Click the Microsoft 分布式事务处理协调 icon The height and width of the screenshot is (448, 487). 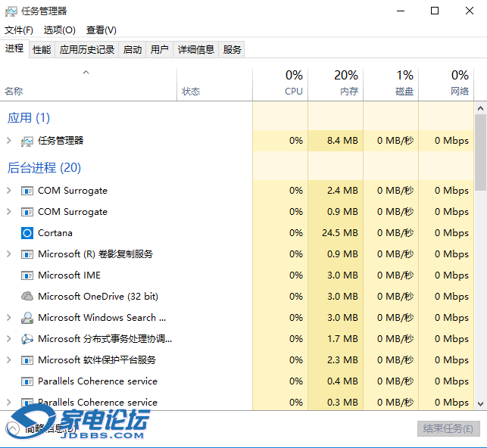pyautogui.click(x=27, y=339)
